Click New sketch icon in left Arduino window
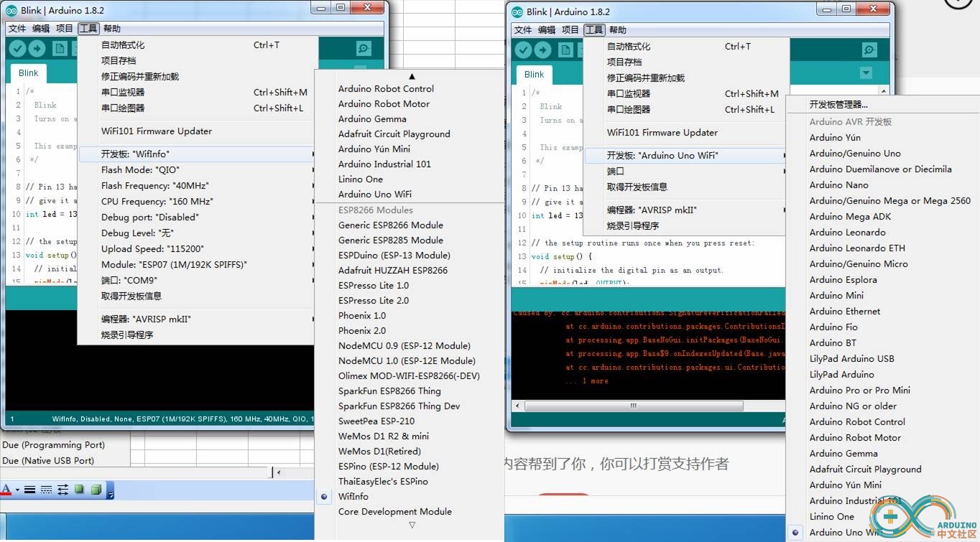Screen dimensions: 980x542 pos(60,49)
